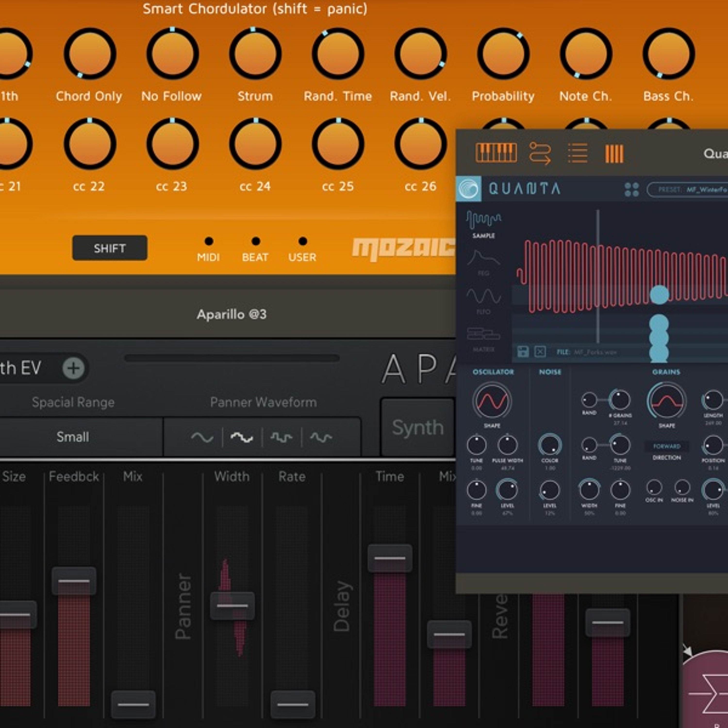Click the cc 26 knob
The height and width of the screenshot is (728, 728).
click(421, 144)
